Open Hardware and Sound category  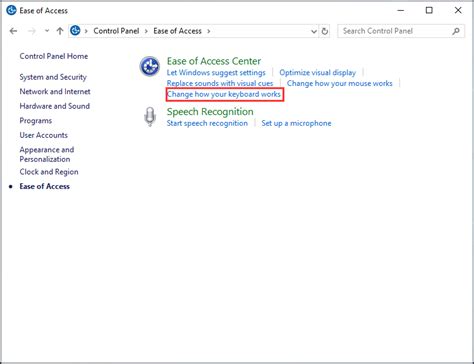click(55, 106)
